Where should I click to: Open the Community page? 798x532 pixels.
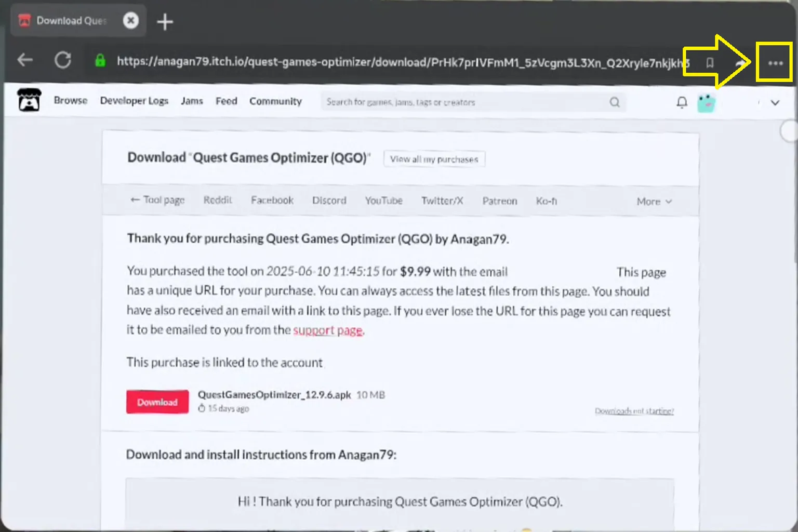point(275,101)
